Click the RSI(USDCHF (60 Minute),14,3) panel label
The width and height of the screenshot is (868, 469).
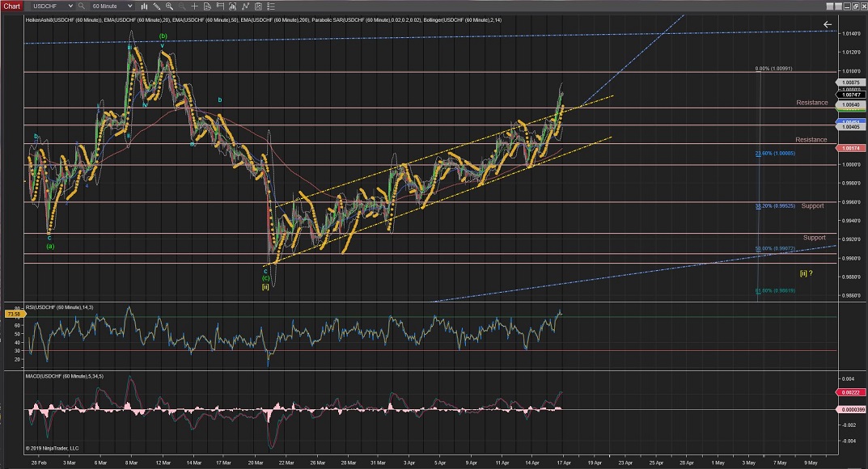pyautogui.click(x=59, y=307)
